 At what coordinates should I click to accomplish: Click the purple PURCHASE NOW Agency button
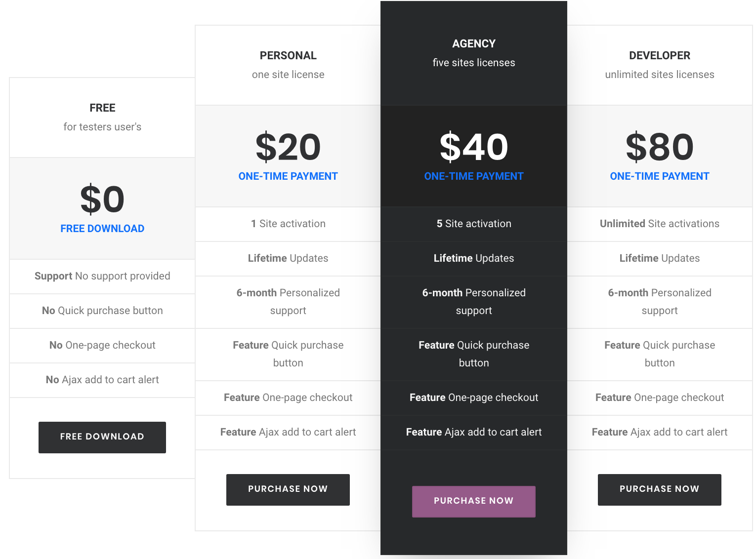point(474,501)
